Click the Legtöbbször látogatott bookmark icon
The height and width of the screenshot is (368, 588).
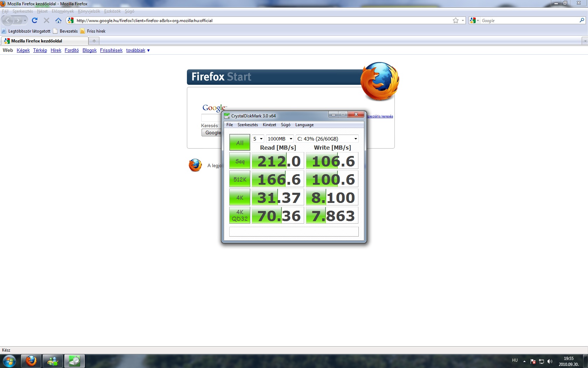[x=4, y=31]
